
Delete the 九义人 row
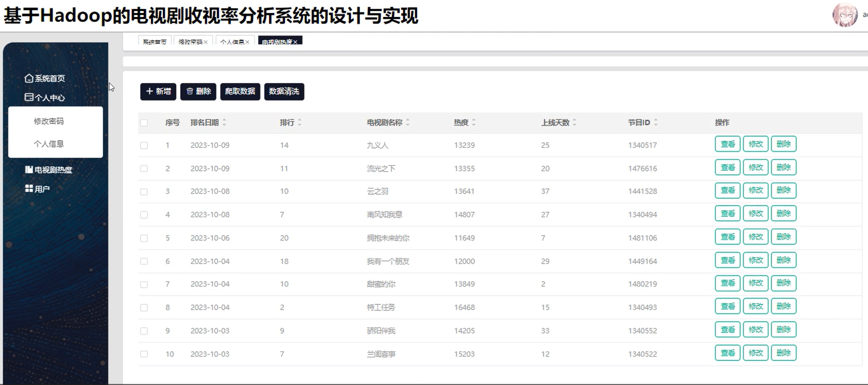click(x=784, y=144)
